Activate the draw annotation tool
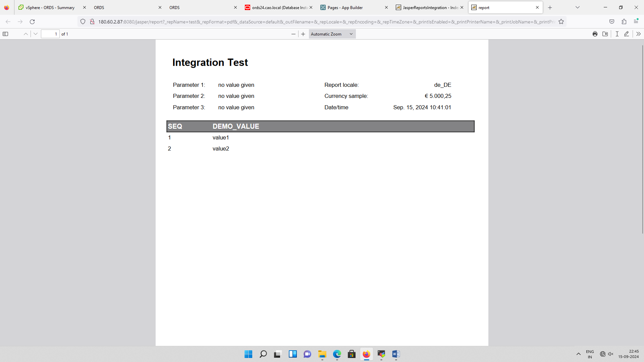This screenshot has width=644, height=362. pyautogui.click(x=626, y=34)
